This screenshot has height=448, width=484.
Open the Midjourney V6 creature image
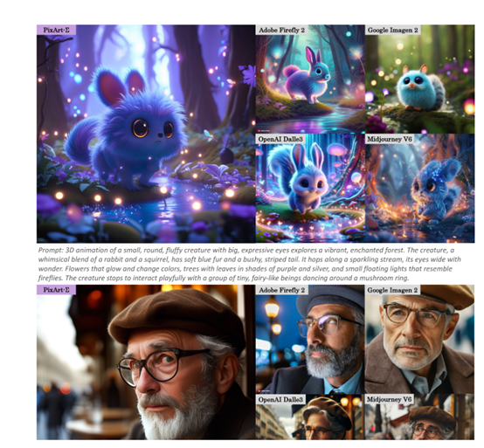point(420,189)
